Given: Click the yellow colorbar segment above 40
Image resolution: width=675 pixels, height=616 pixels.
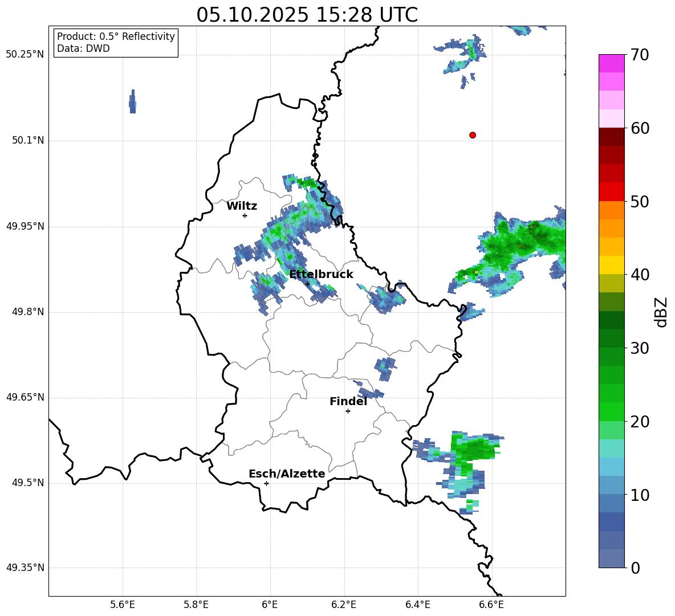Looking at the screenshot, I should pos(611,265).
